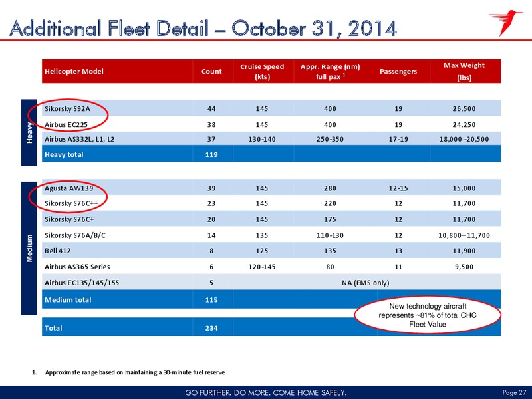The image size is (532, 399).
Task: Click the Agusta AW139 count '39'
Action: coord(211,188)
